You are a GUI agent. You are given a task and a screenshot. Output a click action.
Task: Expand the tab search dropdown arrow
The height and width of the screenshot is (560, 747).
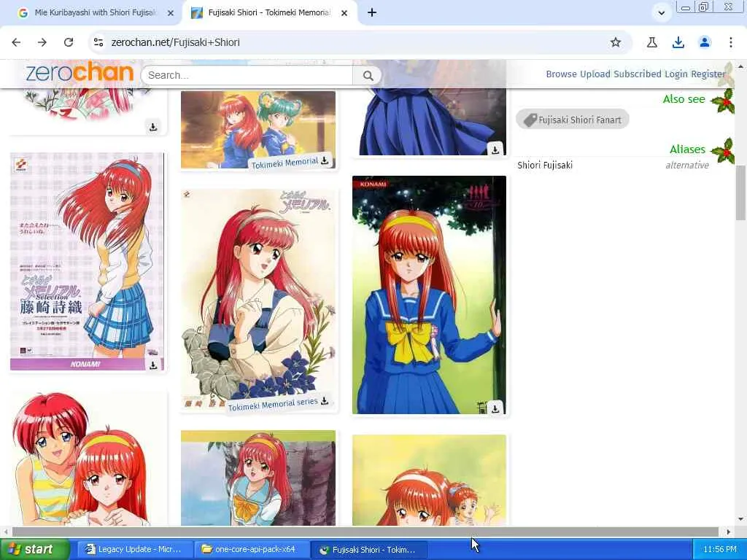pos(661,13)
